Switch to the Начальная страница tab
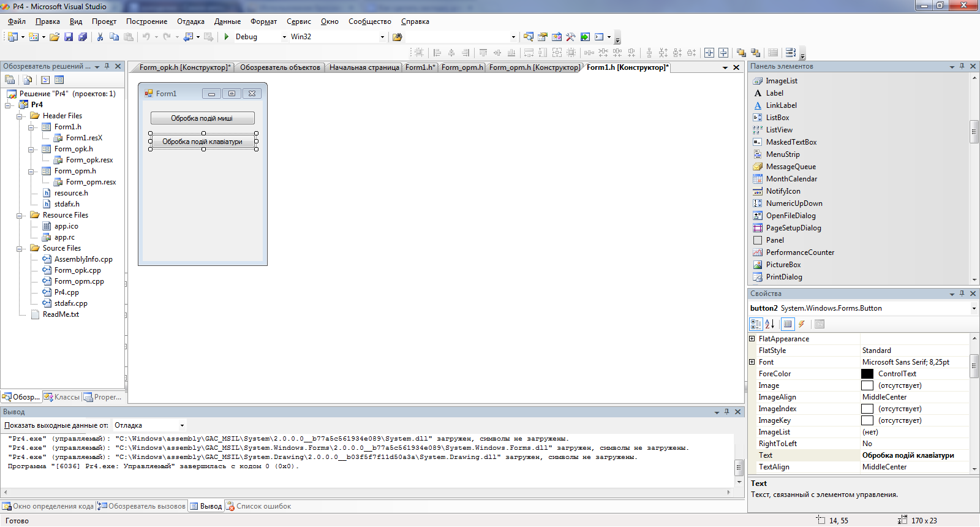The image size is (980, 527). click(364, 67)
